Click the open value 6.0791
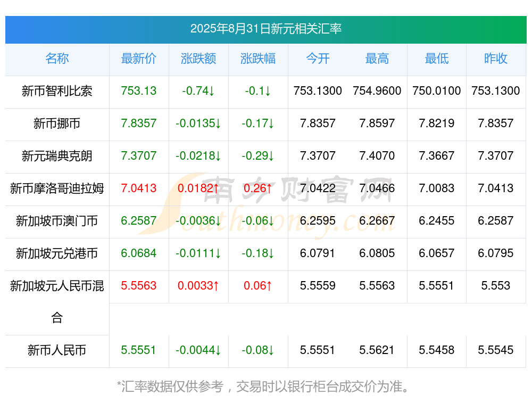 click(x=318, y=253)
